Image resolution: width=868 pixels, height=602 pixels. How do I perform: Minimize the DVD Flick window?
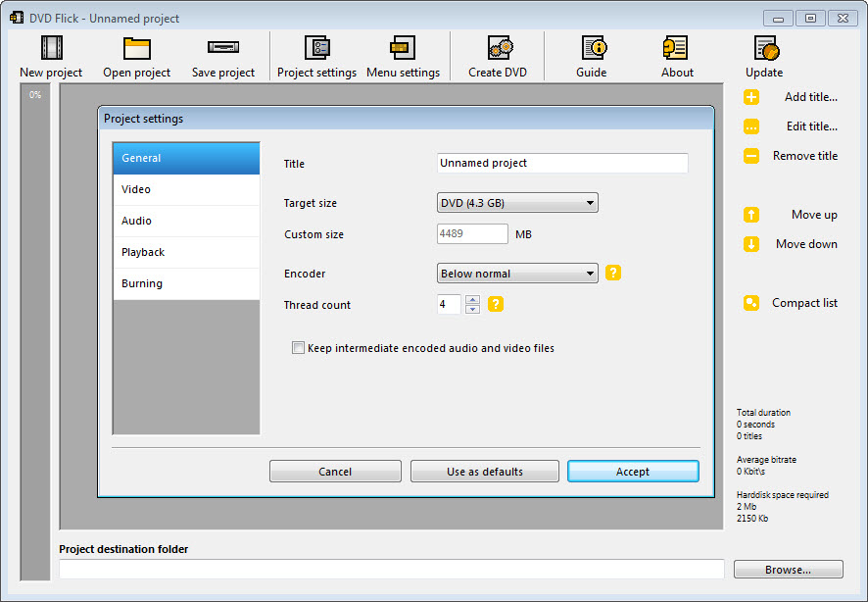(x=778, y=19)
